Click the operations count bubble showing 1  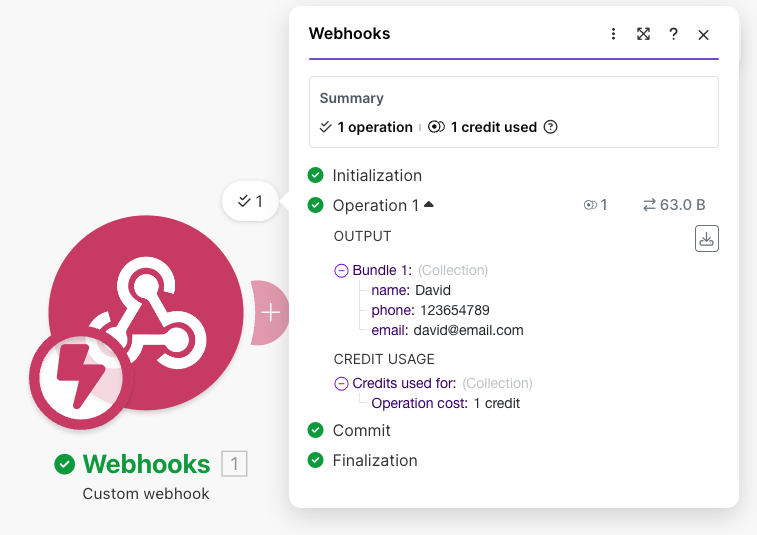[x=250, y=201]
